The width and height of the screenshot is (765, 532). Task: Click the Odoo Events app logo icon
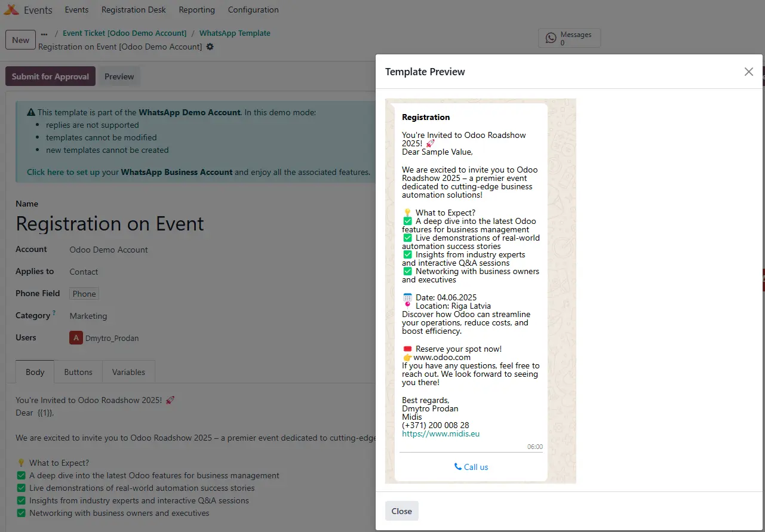(x=11, y=10)
